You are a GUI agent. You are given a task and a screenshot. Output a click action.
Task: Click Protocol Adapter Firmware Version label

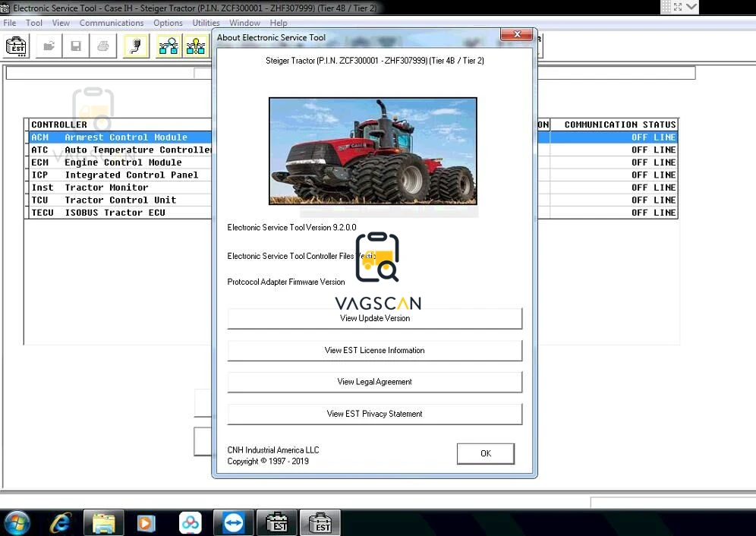(x=286, y=282)
